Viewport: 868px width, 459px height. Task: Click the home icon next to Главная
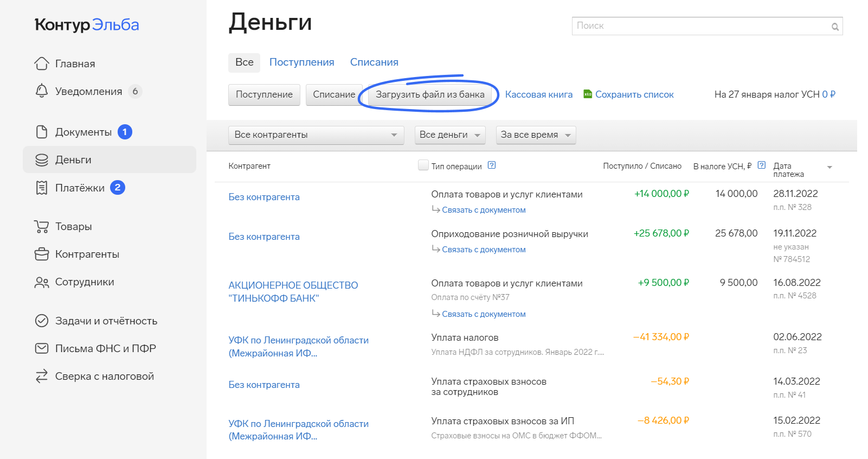tap(42, 63)
